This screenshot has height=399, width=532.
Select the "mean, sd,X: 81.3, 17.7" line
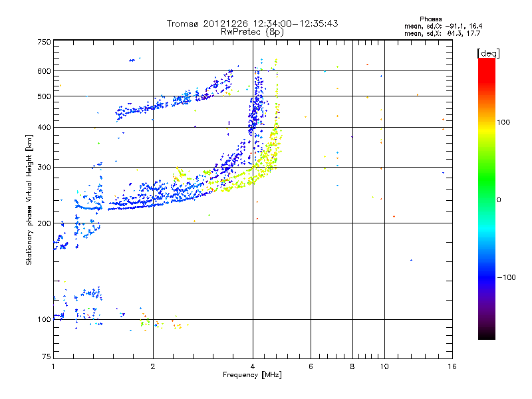click(442, 33)
